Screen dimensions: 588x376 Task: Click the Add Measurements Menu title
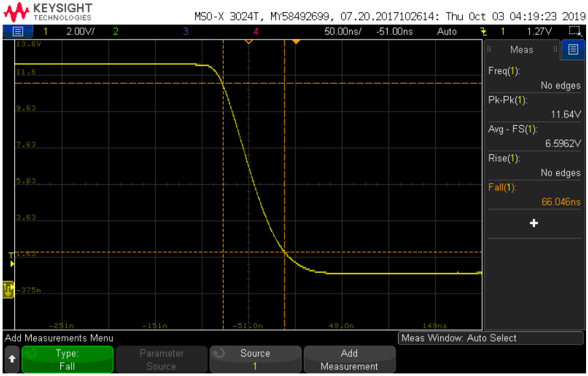click(59, 338)
